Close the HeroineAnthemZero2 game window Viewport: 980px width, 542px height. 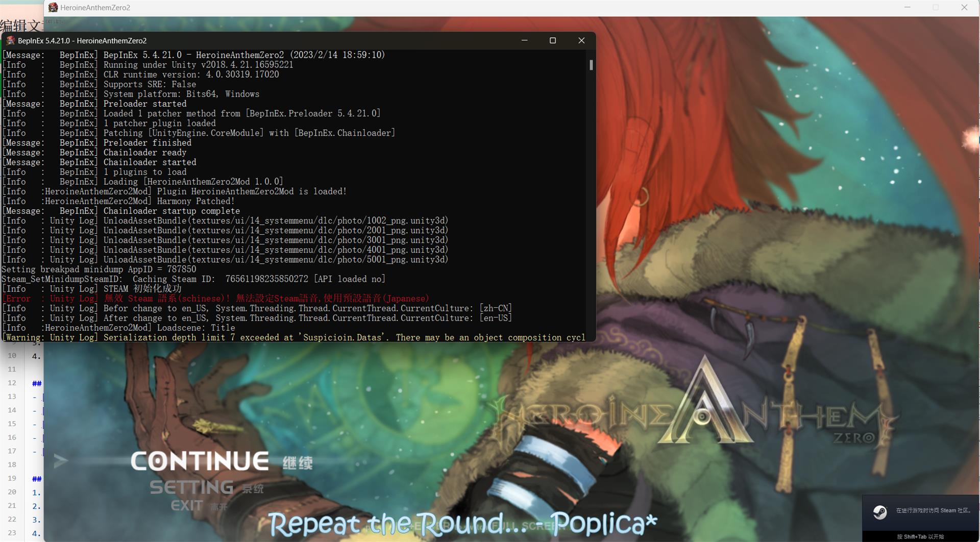(964, 8)
